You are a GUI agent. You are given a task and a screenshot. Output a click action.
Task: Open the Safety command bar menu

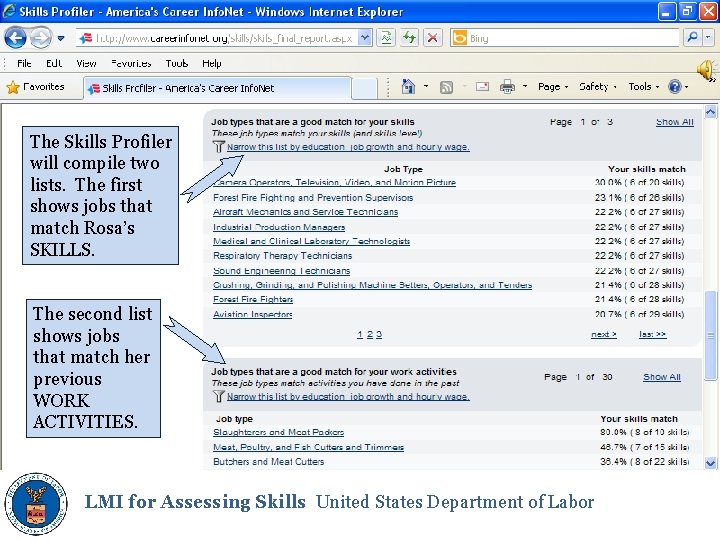point(598,86)
